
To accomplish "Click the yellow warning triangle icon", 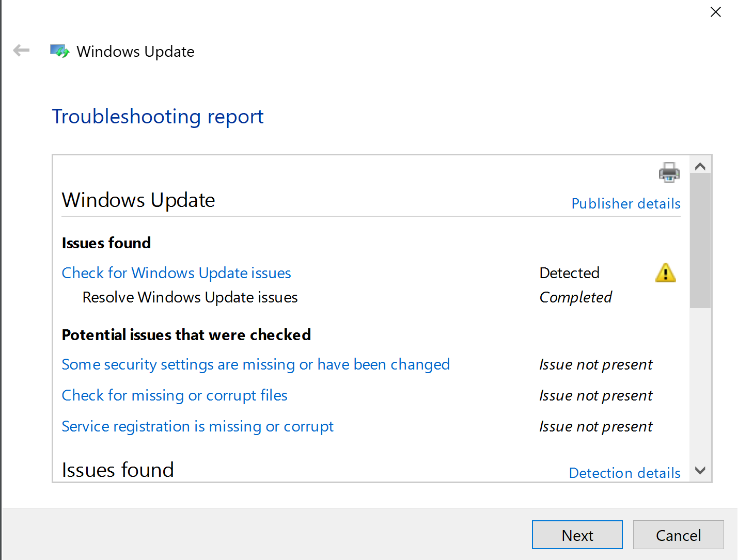I will [x=665, y=273].
